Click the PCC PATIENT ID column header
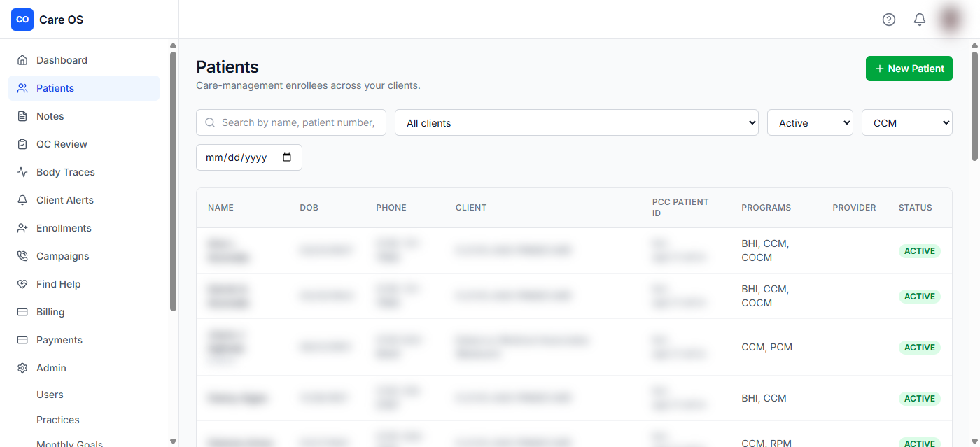Screen dimensions: 980x447 coord(680,208)
